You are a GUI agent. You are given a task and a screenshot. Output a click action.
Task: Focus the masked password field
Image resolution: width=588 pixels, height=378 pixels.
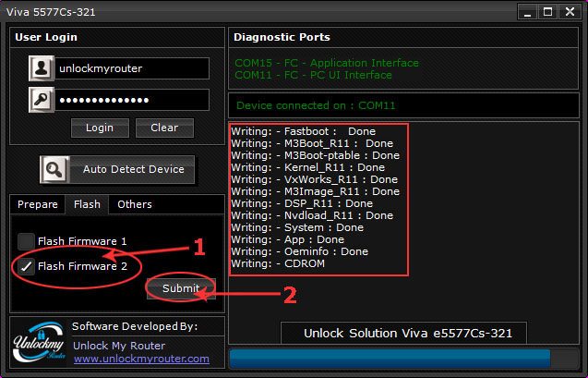coord(132,100)
